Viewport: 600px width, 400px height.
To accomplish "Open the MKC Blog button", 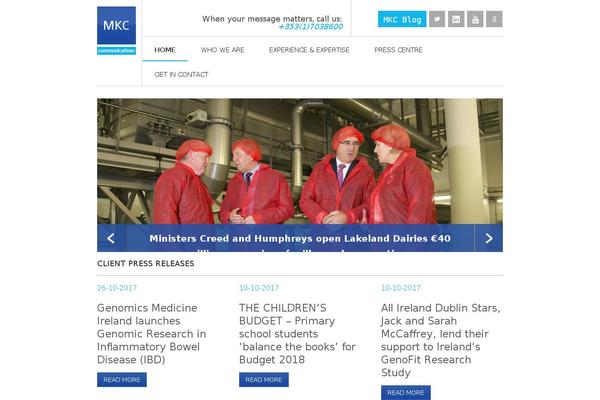I will (x=402, y=19).
